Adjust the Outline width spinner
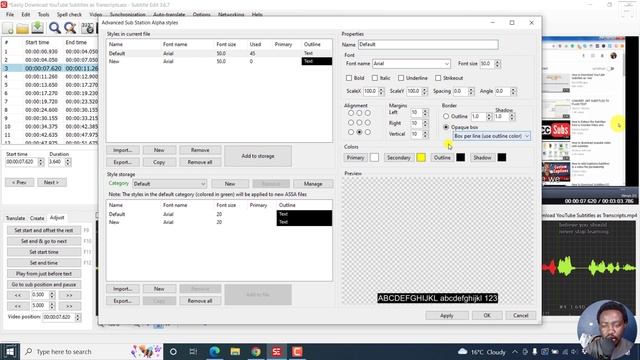 pos(489,117)
